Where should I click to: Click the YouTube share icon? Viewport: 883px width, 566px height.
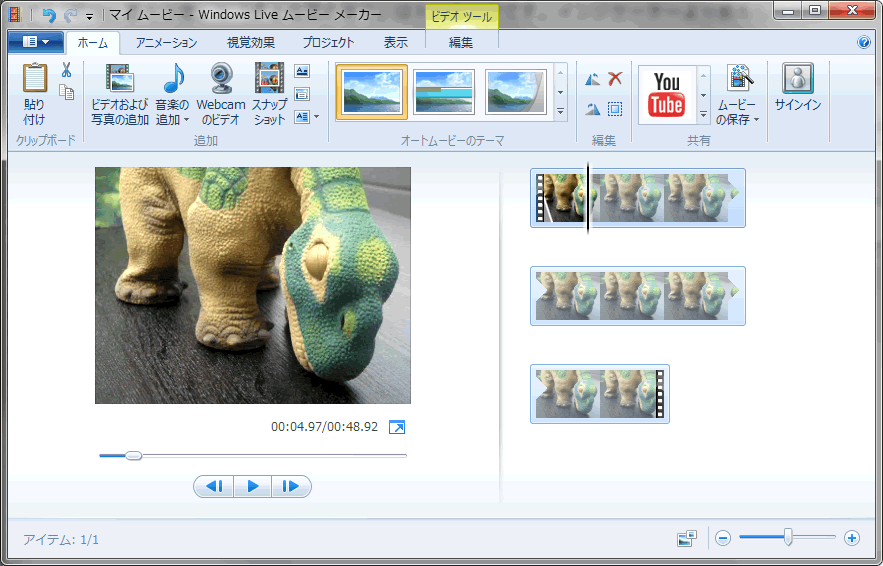pyautogui.click(x=666, y=94)
